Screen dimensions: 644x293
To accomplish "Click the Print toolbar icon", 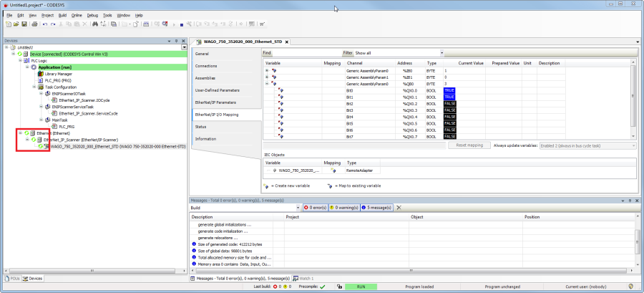I will [34, 24].
